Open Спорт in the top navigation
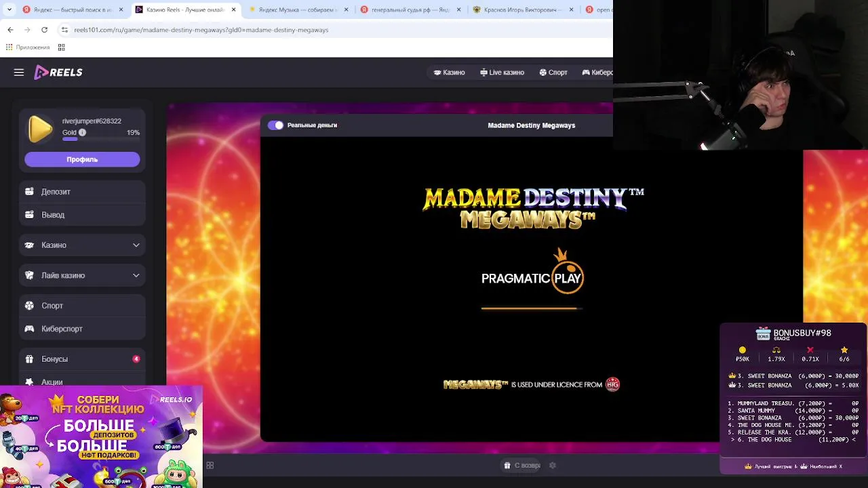This screenshot has width=868, height=488. pos(553,73)
